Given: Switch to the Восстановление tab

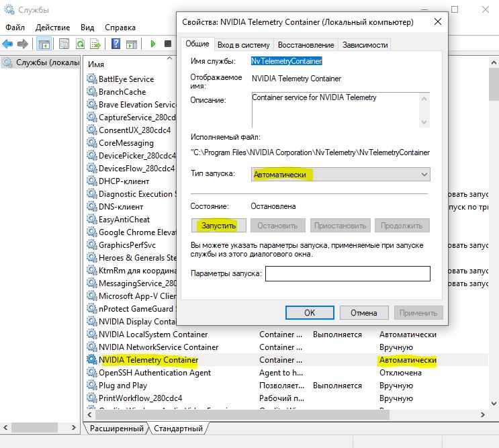Looking at the screenshot, I should 306,45.
